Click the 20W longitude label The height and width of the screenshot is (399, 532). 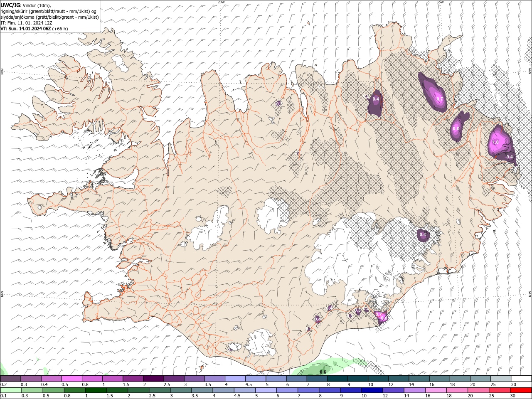pyautogui.click(x=221, y=2)
